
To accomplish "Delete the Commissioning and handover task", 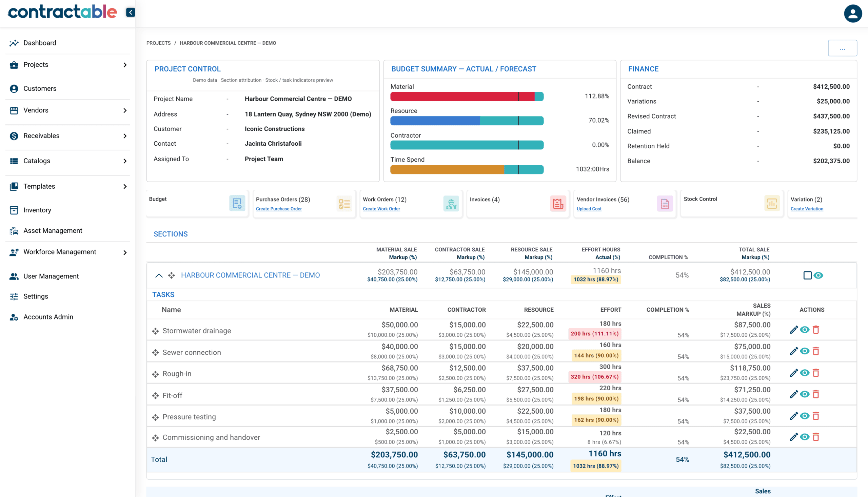I will tap(816, 437).
